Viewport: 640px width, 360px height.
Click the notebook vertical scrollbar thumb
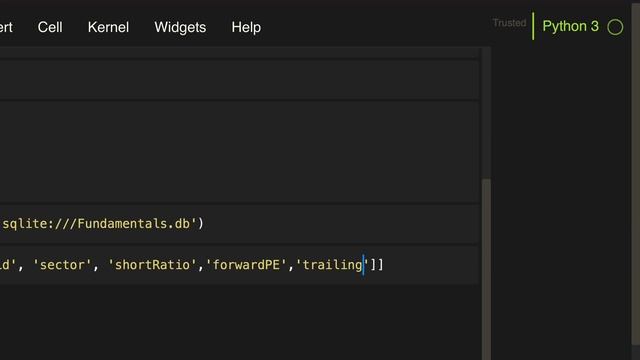[x=486, y=269]
